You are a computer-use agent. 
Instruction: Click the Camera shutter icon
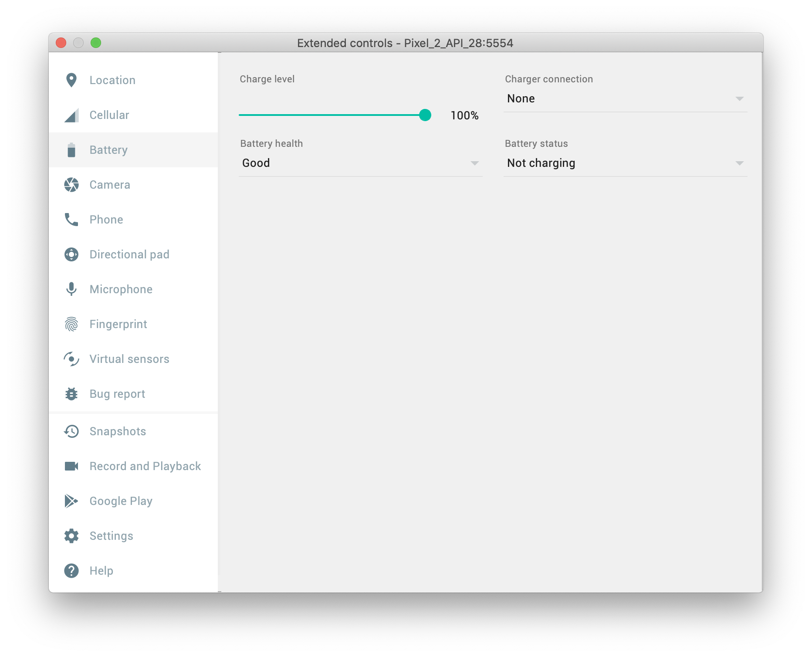click(71, 185)
